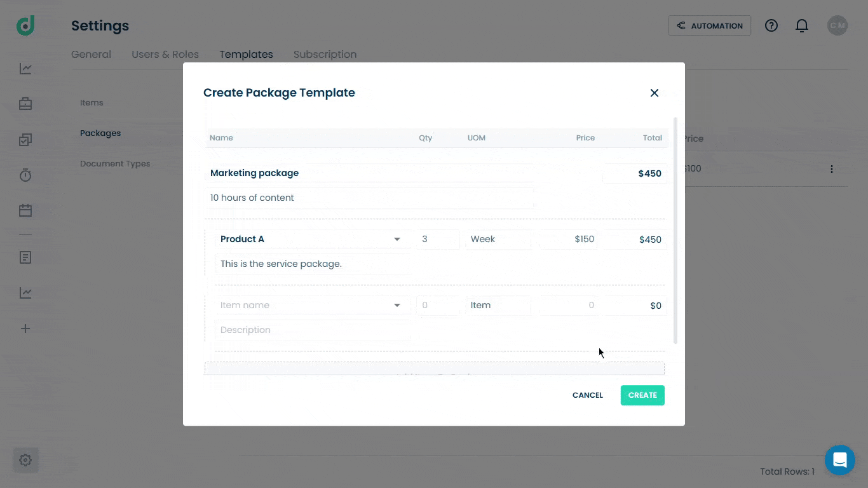Open the calendar icon in sidebar
This screenshot has width=868, height=488.
25,210
